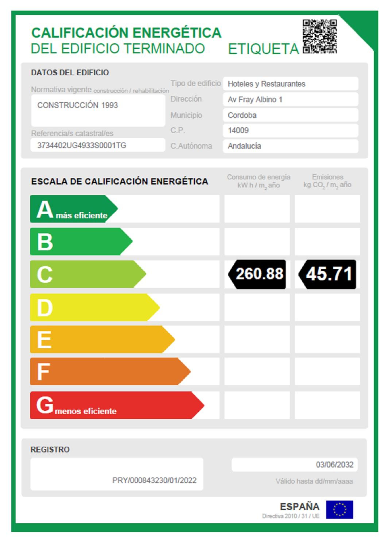Click the 45.71 emissions badge
Image resolution: width=392 pixels, height=547 pixels.
click(328, 274)
